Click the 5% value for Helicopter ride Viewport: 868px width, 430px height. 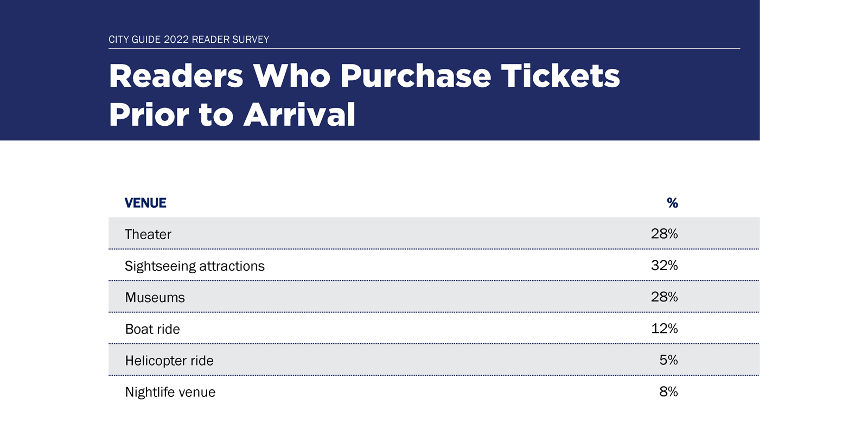point(669,360)
